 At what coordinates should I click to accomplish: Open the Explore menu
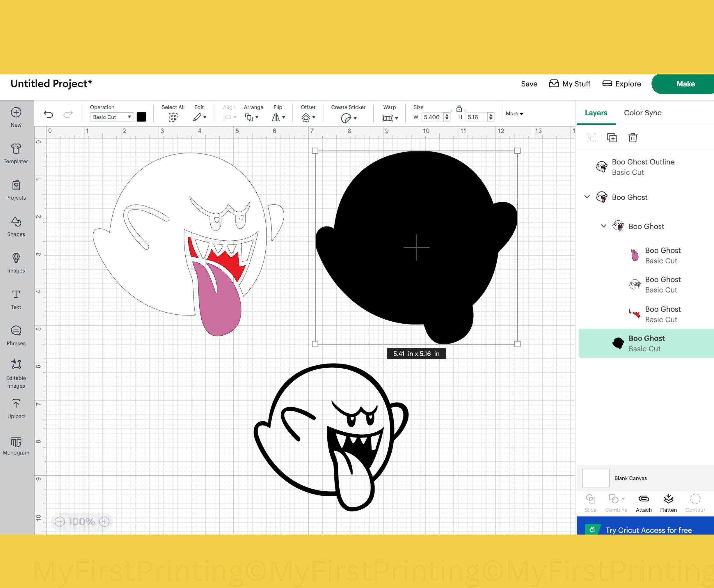(621, 84)
